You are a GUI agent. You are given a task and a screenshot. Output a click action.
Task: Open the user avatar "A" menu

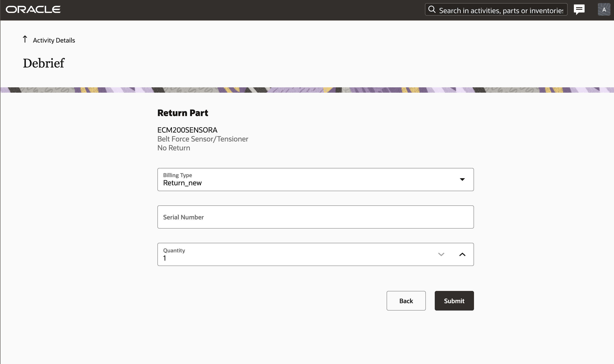(604, 10)
